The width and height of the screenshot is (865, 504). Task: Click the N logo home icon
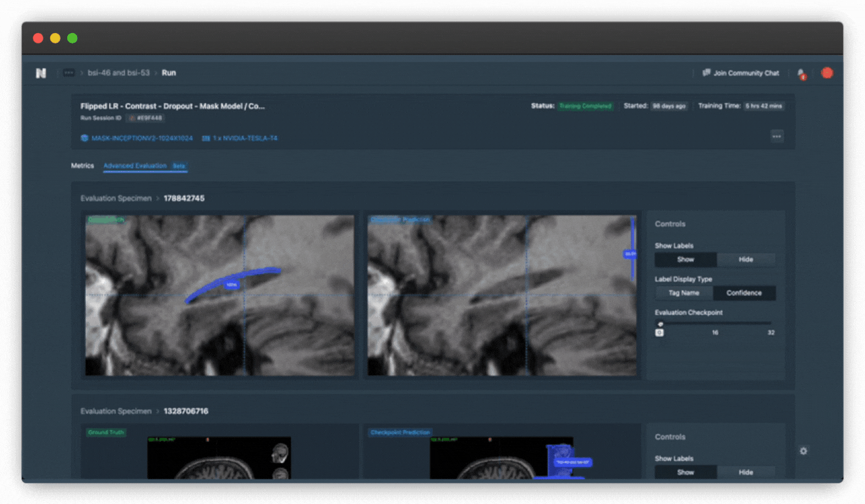coord(41,73)
